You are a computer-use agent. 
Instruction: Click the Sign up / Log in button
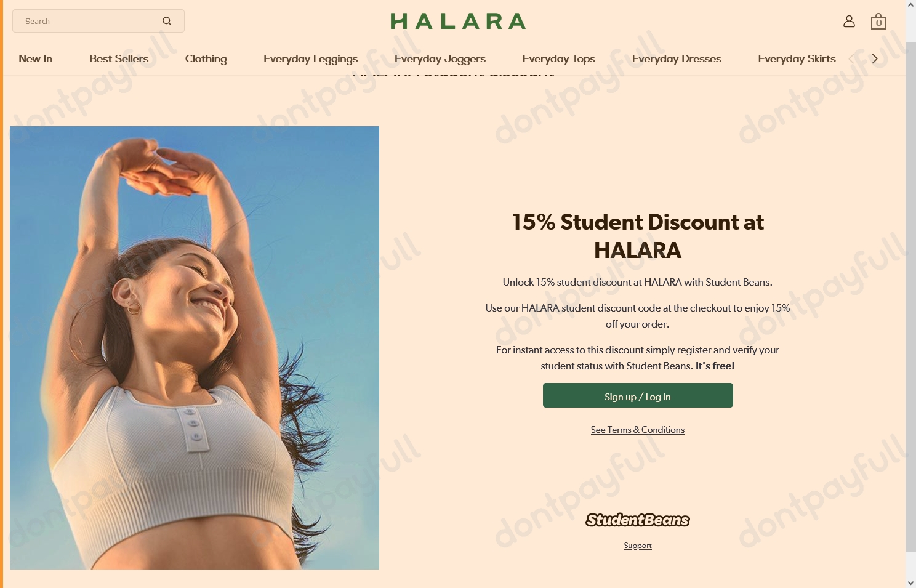[x=638, y=395]
